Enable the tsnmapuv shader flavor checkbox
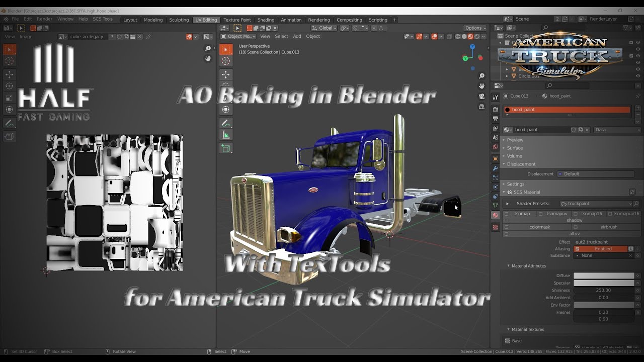644x362 pixels. click(x=541, y=214)
